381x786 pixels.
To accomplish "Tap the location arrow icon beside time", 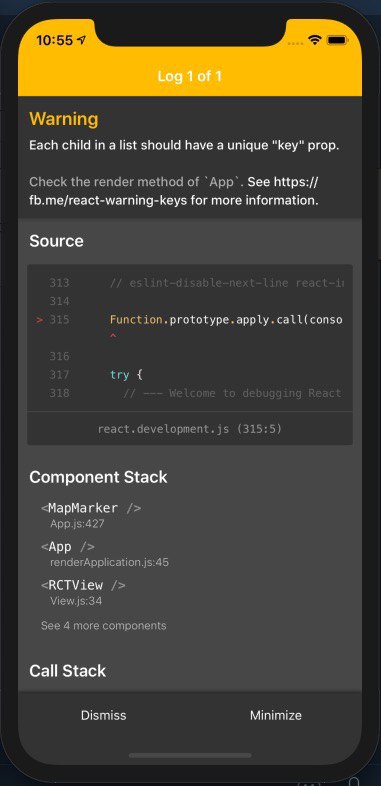I will tap(82, 40).
